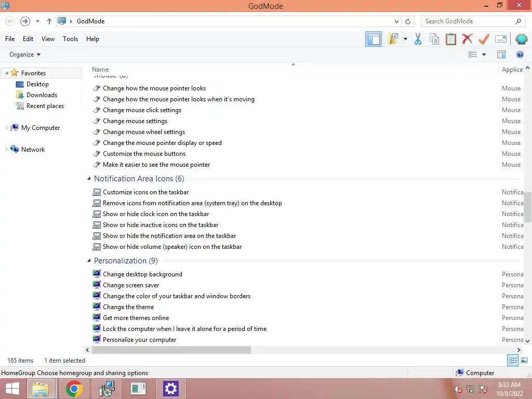Select Get more themes online

(136, 318)
